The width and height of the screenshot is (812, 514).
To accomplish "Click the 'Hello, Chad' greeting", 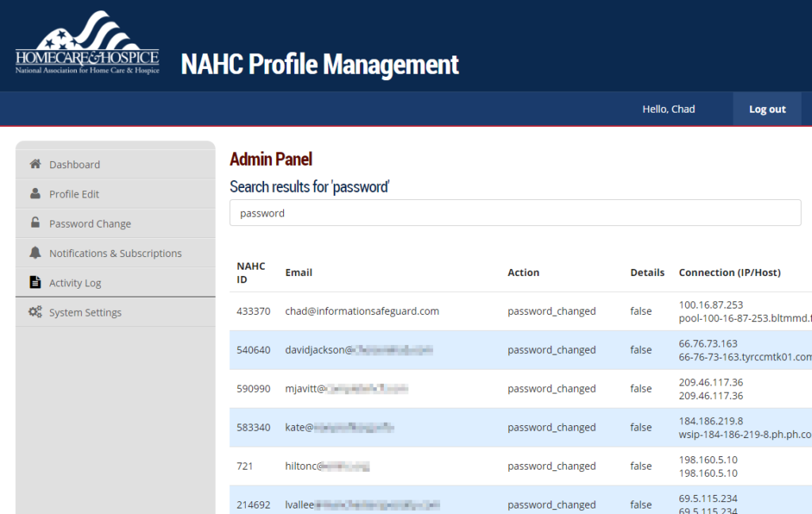I will point(668,109).
